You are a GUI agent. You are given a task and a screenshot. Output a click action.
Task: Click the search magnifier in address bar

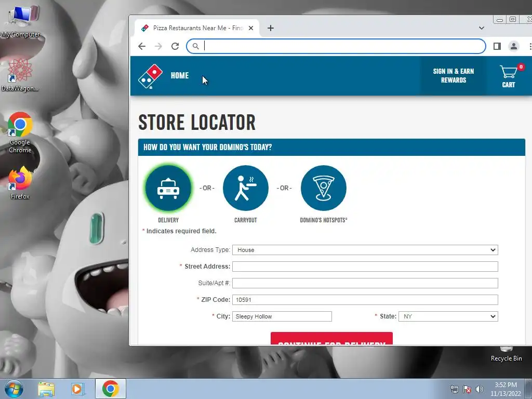[196, 46]
